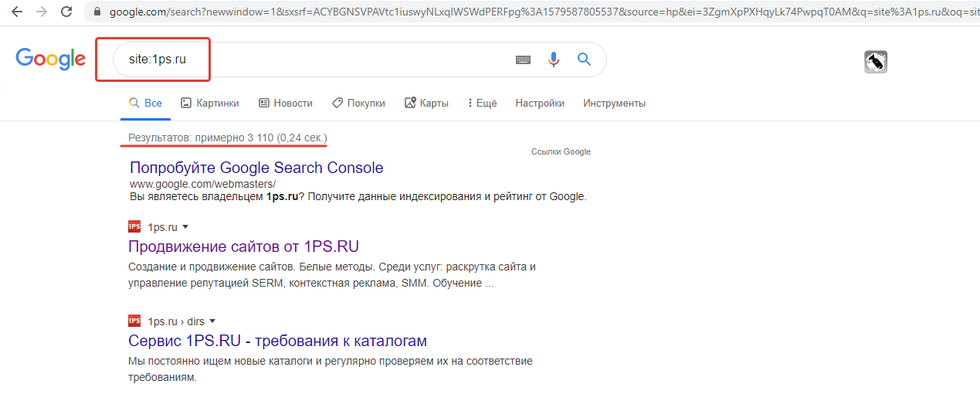Click the 1PS favicon beside 1ps.ru result

tap(134, 226)
